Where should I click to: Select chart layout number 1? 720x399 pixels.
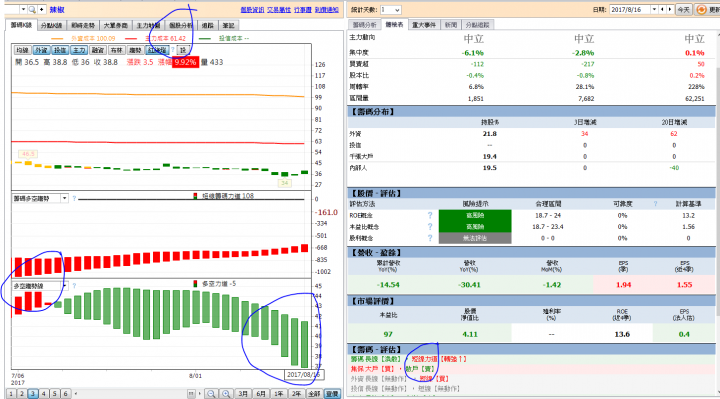pyautogui.click(x=11, y=393)
